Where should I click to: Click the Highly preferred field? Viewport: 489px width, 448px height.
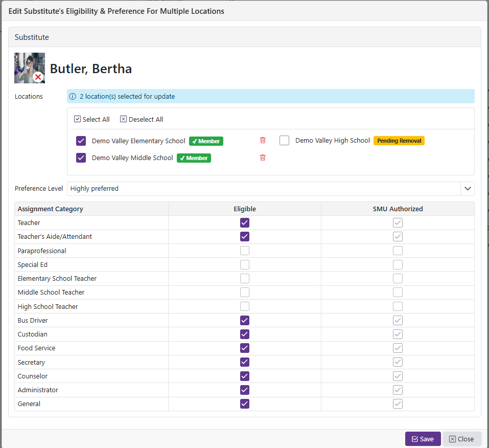pos(263,189)
